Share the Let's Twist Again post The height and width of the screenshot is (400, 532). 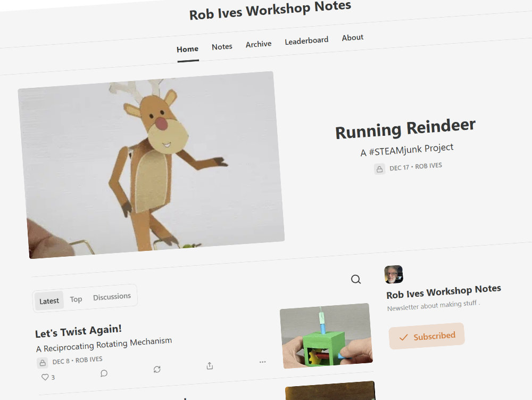pos(210,366)
